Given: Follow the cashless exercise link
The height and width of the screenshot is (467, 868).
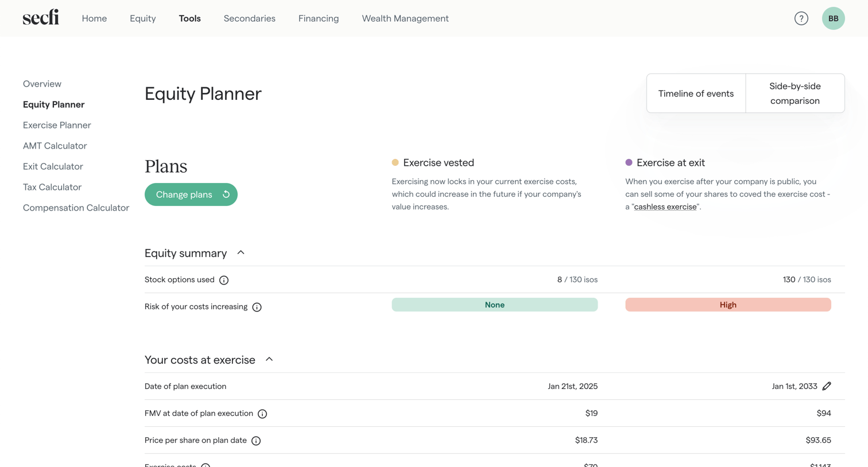Looking at the screenshot, I should pos(665,207).
